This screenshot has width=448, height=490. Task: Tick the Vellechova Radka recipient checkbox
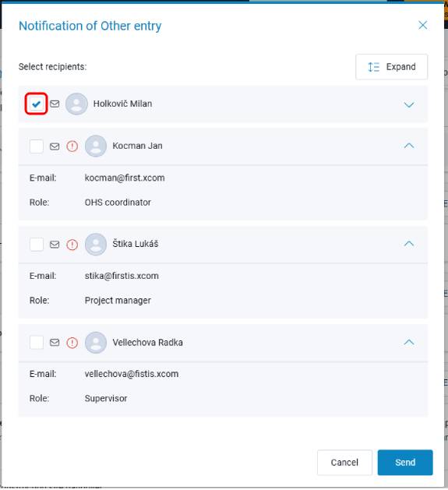pos(37,343)
